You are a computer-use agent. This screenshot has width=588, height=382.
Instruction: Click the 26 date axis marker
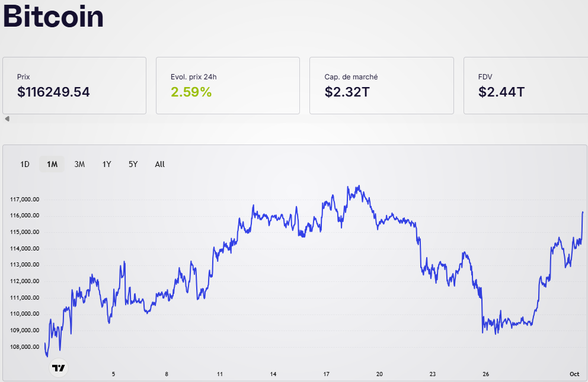tap(485, 374)
